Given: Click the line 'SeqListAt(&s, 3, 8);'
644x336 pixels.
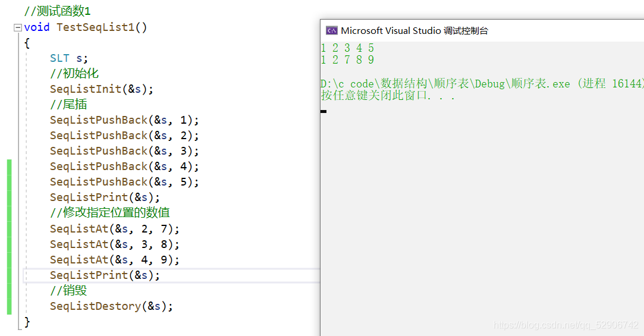Looking at the screenshot, I should pos(115,244).
